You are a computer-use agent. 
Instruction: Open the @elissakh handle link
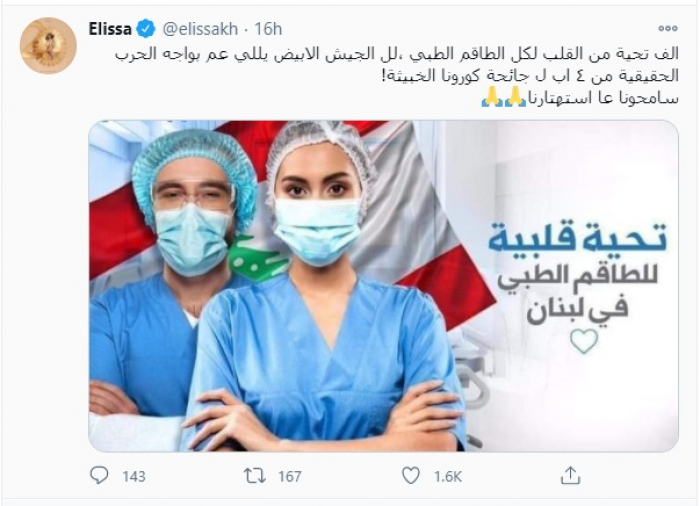[200, 29]
